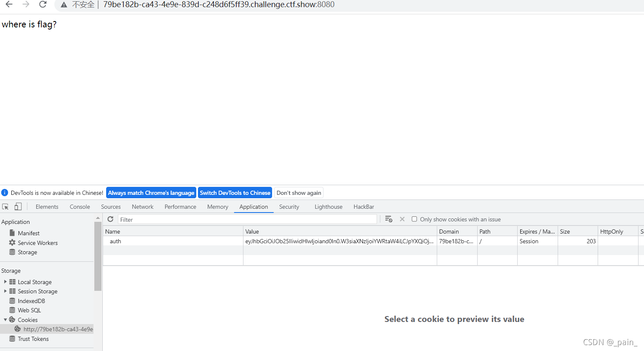
Task: Click the browser forward arrow
Action: click(26, 5)
